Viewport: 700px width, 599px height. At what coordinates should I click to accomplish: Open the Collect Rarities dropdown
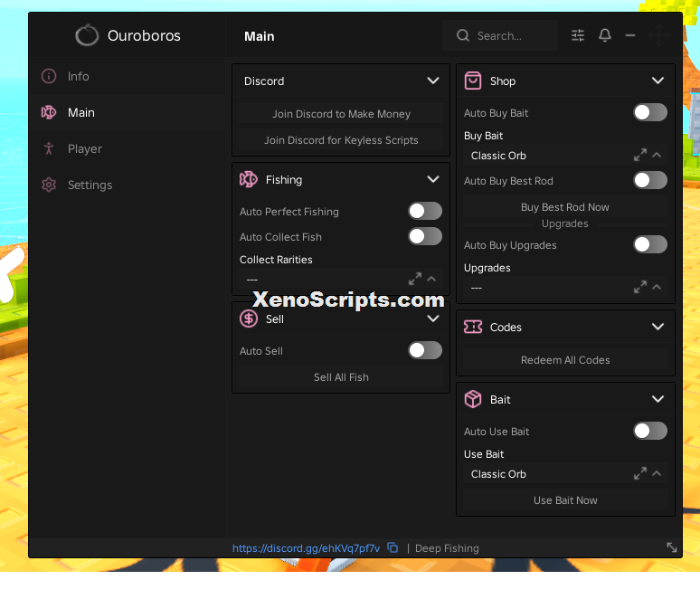coord(341,280)
